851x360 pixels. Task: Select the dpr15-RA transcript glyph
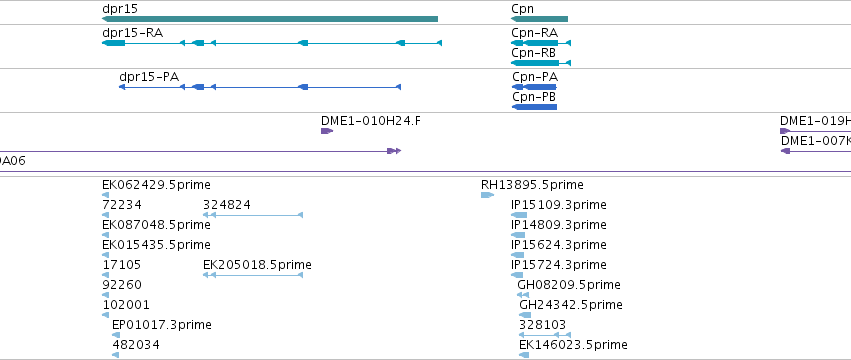272,43
